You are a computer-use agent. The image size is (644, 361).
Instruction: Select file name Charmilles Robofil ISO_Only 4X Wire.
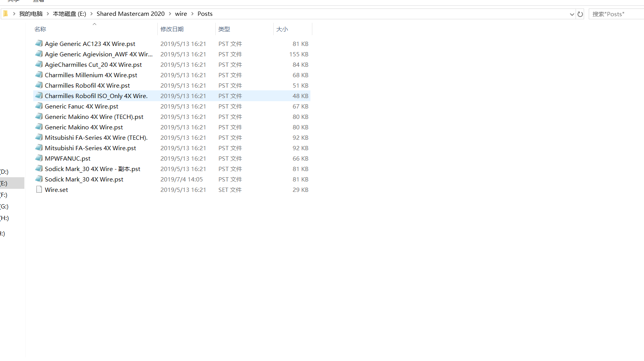pos(96,96)
